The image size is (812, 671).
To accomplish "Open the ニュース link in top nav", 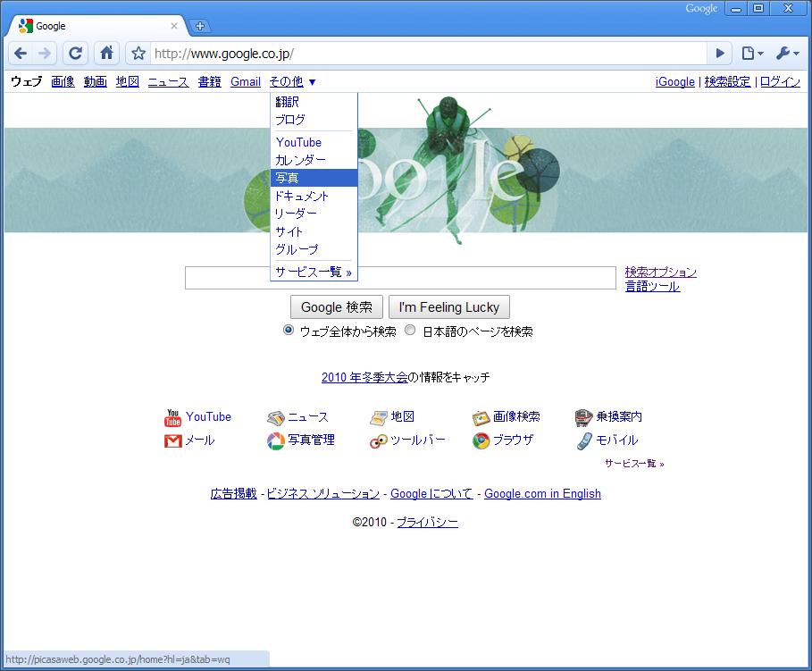I will coord(168,82).
